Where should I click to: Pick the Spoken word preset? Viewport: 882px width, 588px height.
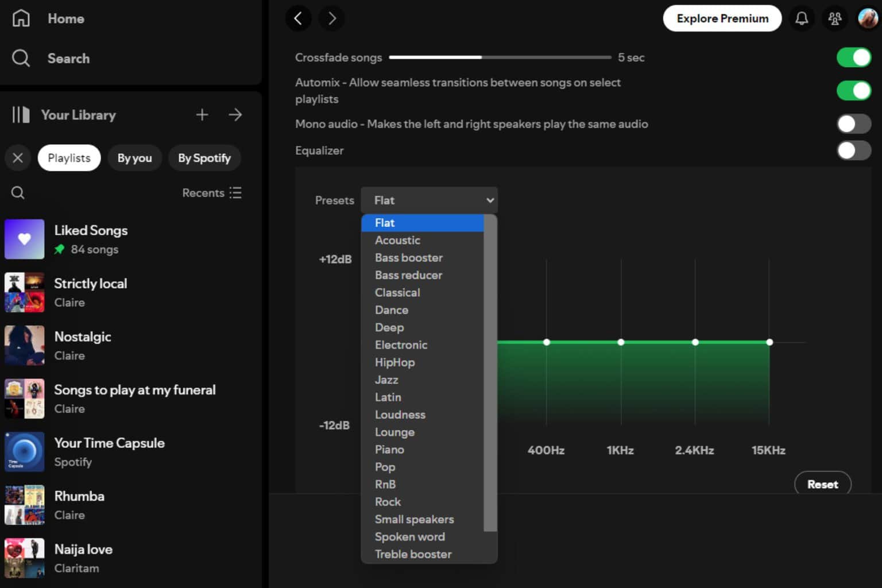point(423,537)
